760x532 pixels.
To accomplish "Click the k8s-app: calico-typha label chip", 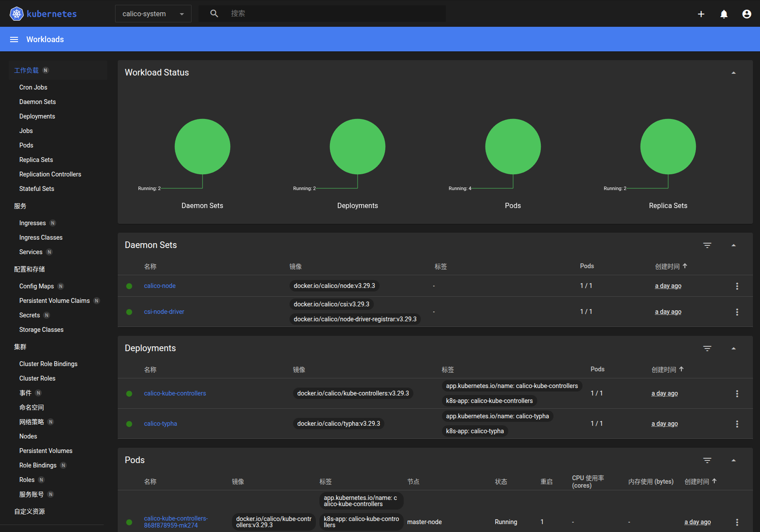I will [x=475, y=431].
